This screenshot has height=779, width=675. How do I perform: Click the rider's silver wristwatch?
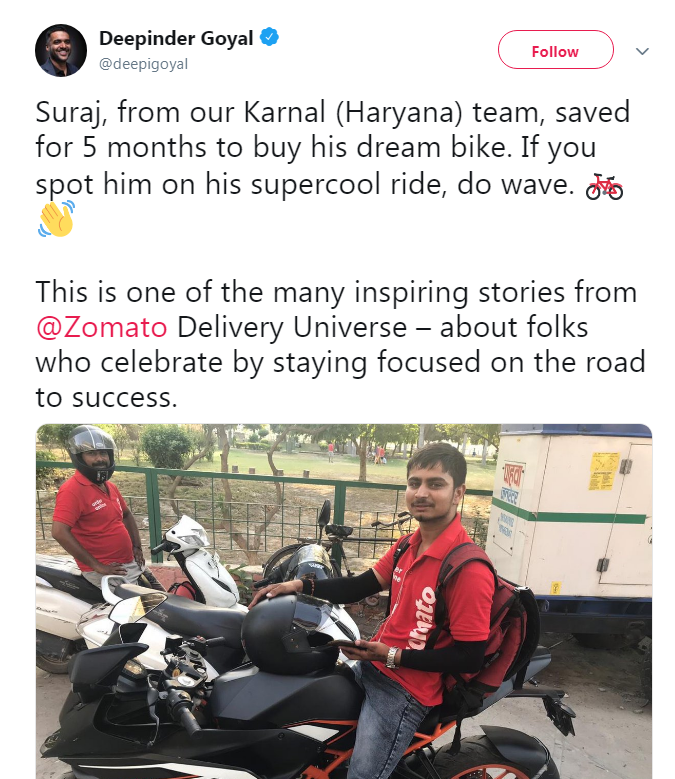pos(393,657)
